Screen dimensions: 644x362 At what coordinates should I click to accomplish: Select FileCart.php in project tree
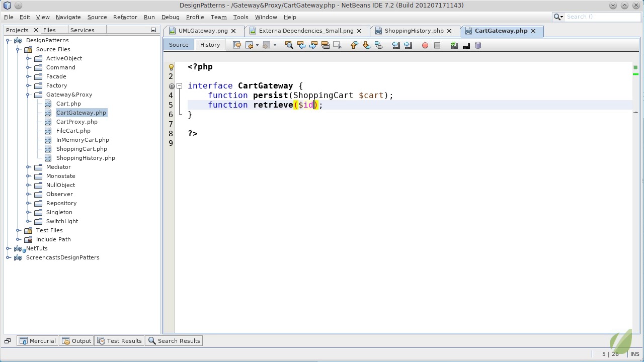tap(73, 131)
